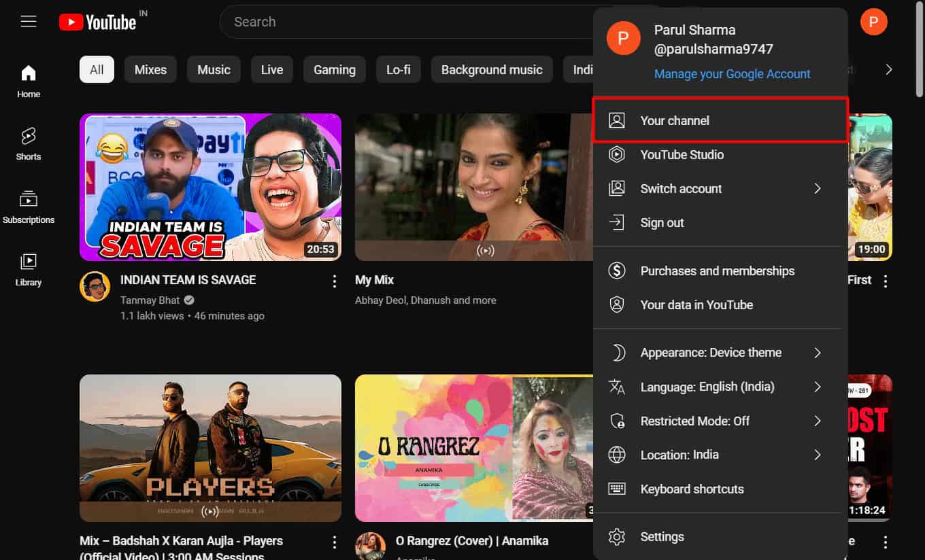
Task: Expand Language: English (India) options
Action: (x=707, y=387)
